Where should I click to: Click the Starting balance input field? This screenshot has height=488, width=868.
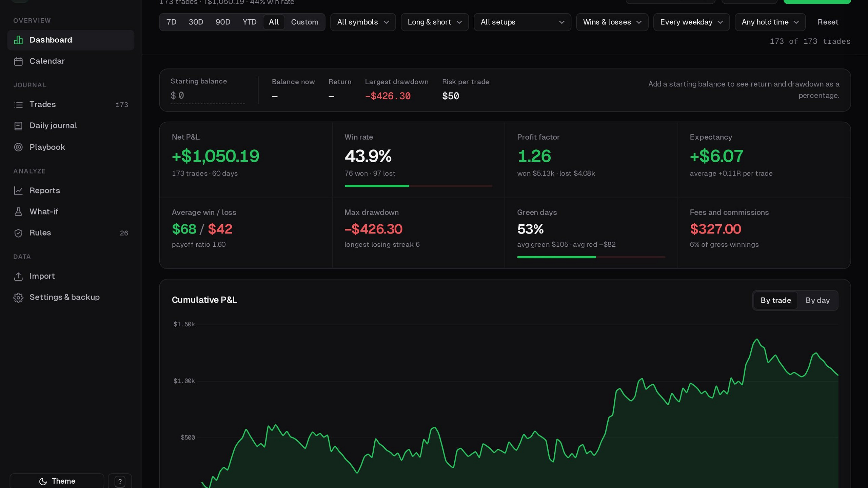click(x=208, y=96)
